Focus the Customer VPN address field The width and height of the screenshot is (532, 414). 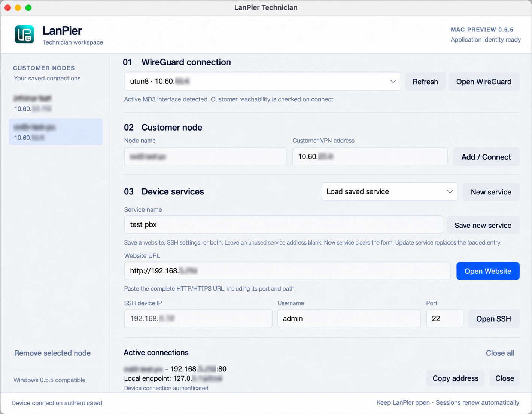click(x=370, y=157)
